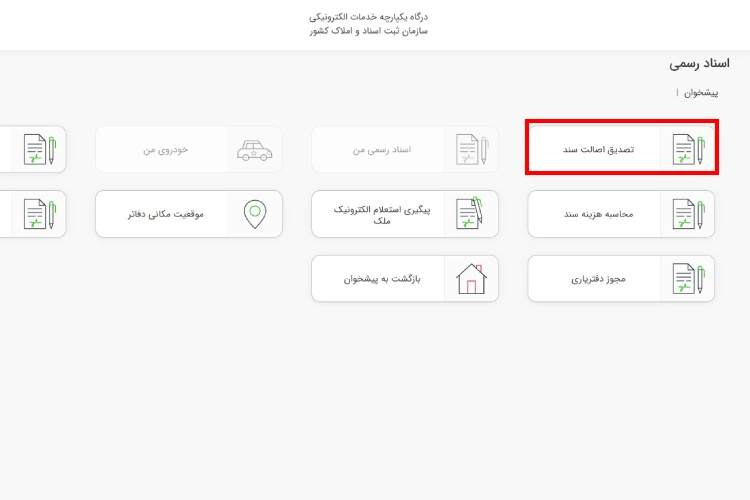This screenshot has width=750, height=500.
Task: Click the car icon for خودروی من
Action: 254,149
